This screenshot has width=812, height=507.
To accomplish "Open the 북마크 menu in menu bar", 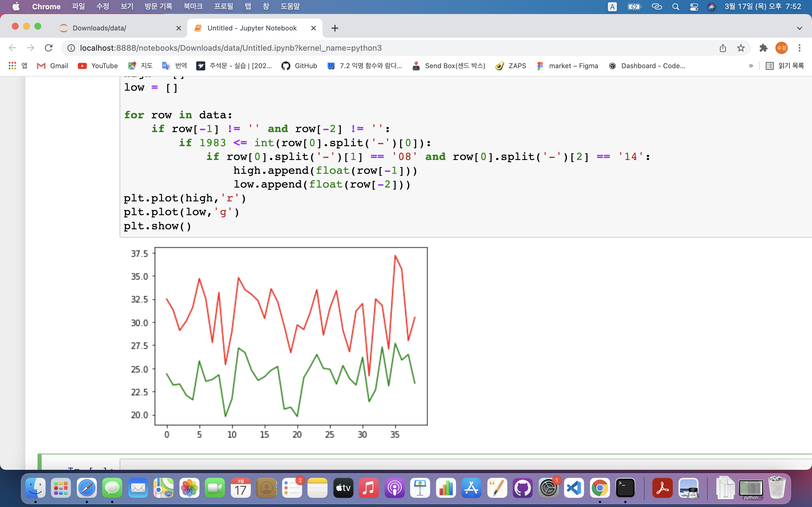I will pos(193,7).
